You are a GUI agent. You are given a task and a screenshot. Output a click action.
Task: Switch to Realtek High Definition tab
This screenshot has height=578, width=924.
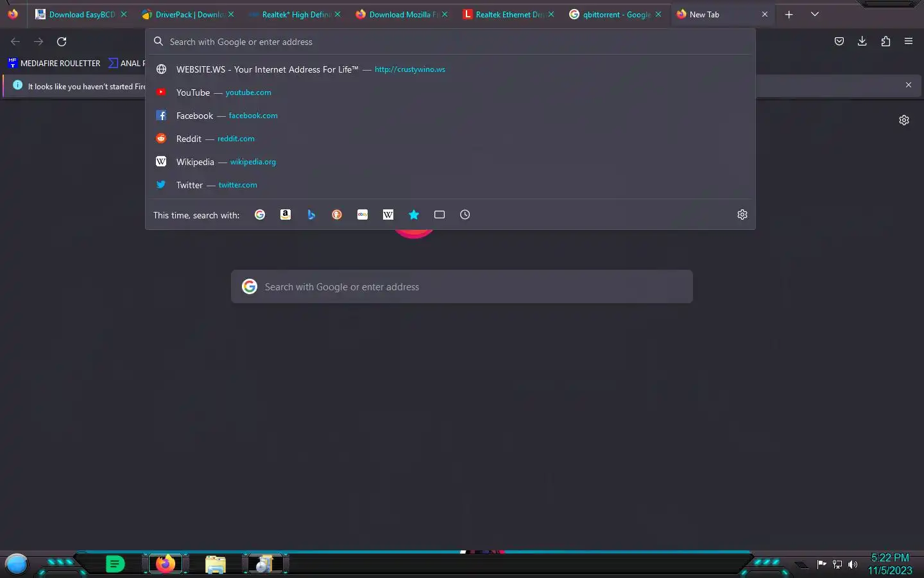coord(295,14)
